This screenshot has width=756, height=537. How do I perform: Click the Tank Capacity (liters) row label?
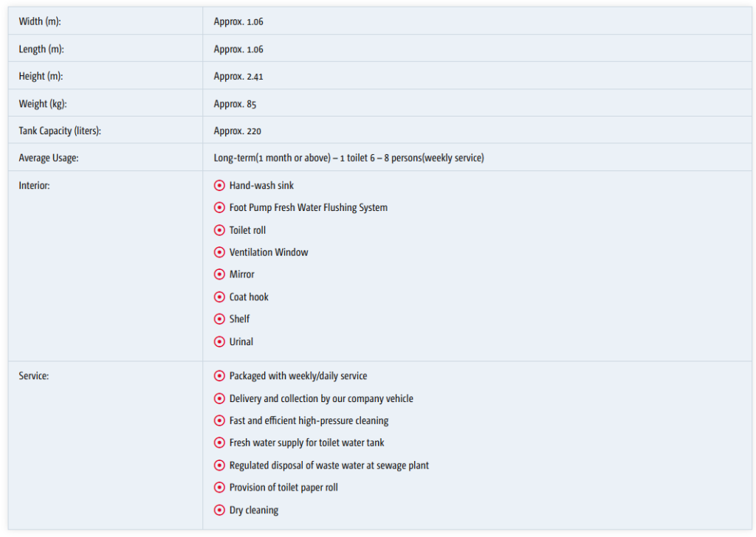coord(60,131)
